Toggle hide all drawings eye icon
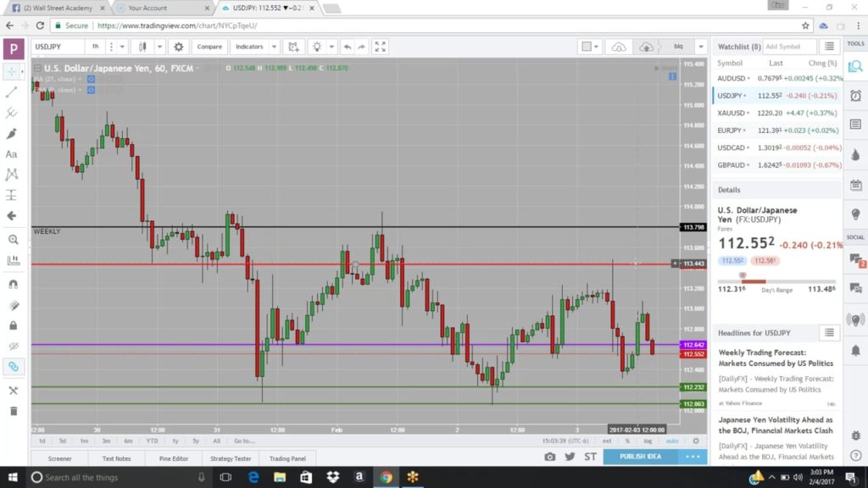This screenshot has height=488, width=868. pos(14,347)
